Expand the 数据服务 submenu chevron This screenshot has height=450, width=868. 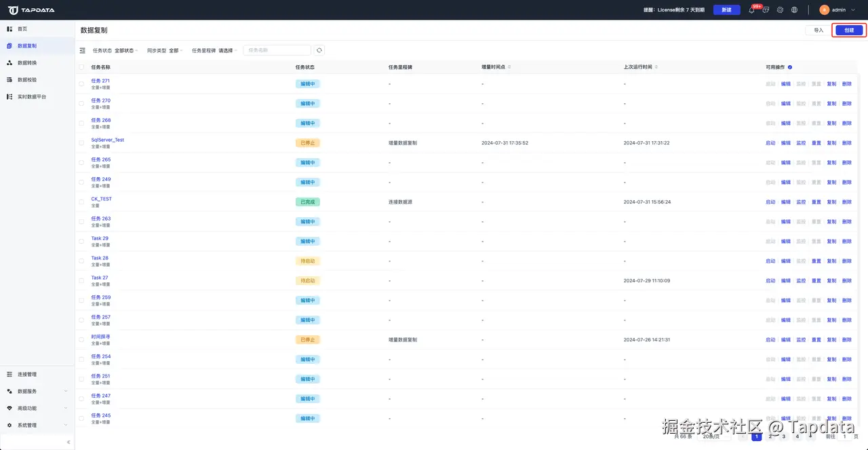66,392
